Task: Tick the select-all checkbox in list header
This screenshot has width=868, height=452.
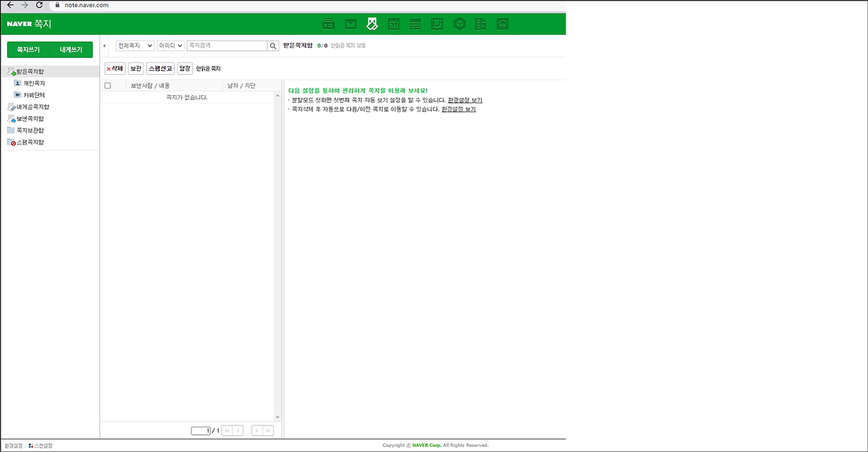Action: (108, 86)
